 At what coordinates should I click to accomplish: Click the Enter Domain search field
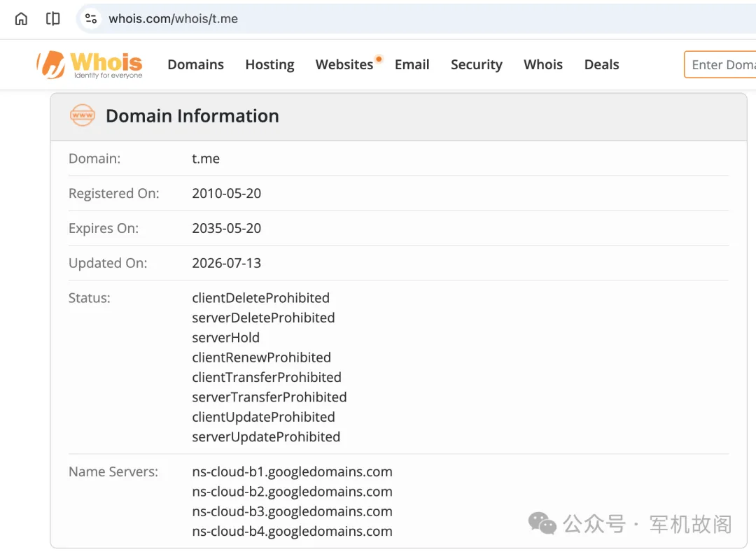click(x=720, y=64)
